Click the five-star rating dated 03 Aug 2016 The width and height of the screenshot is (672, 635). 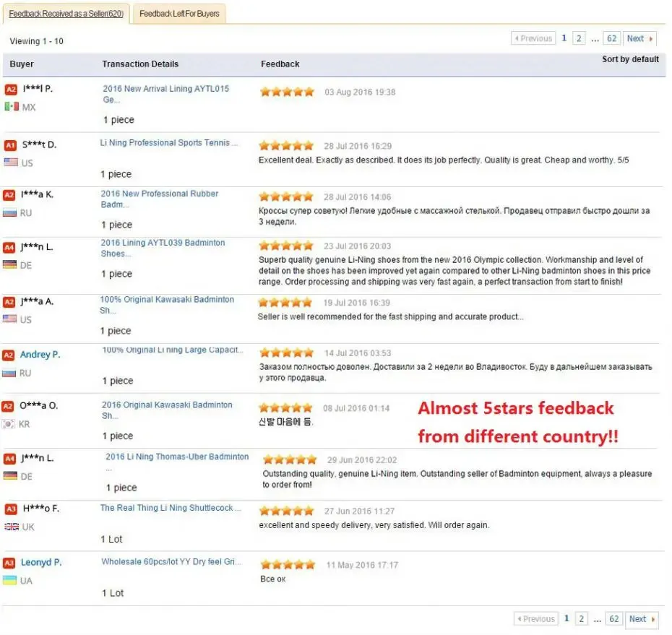click(x=287, y=92)
